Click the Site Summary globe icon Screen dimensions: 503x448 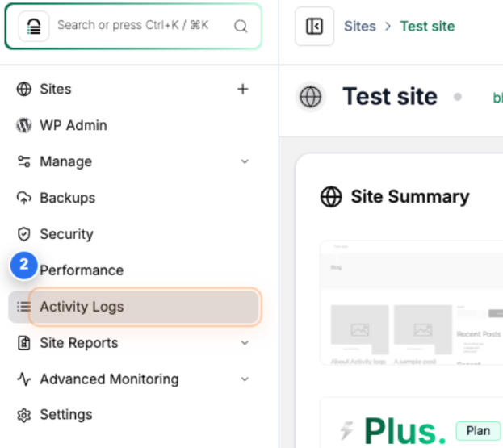coord(331,197)
